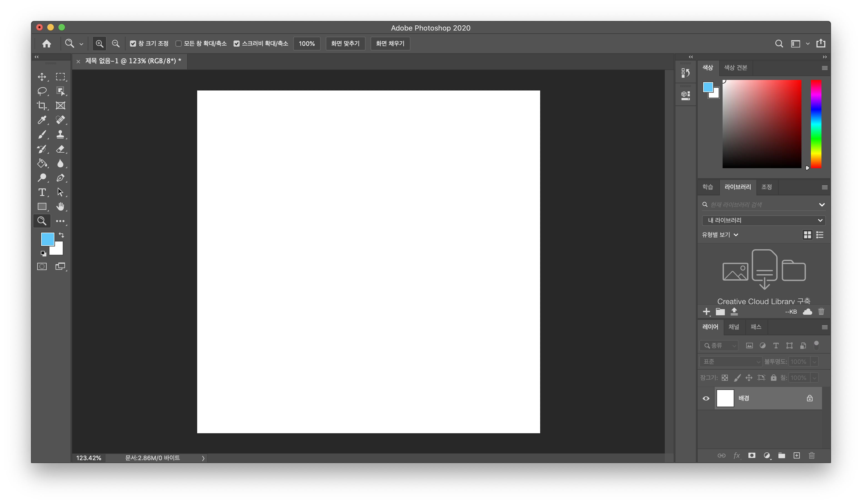Click the blue foreground color swatch in toolbar
This screenshot has height=504, width=862.
pos(47,239)
